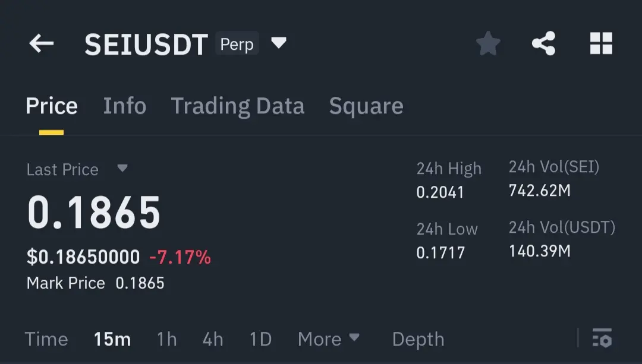
Task: Tap the Perp contract label
Action: (237, 43)
